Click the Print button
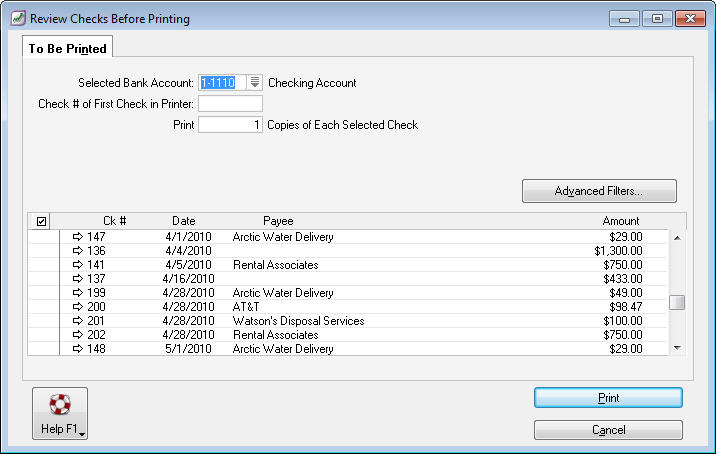The image size is (716, 454). (x=608, y=398)
